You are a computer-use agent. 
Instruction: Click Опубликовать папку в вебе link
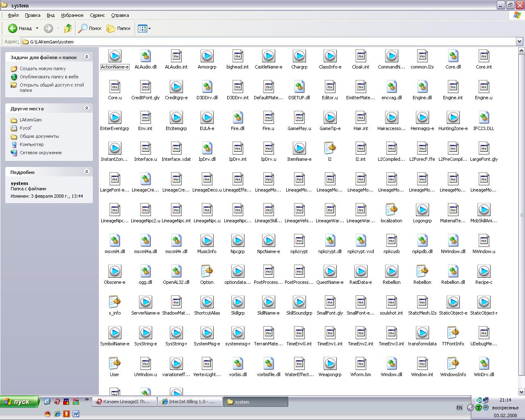[49, 77]
